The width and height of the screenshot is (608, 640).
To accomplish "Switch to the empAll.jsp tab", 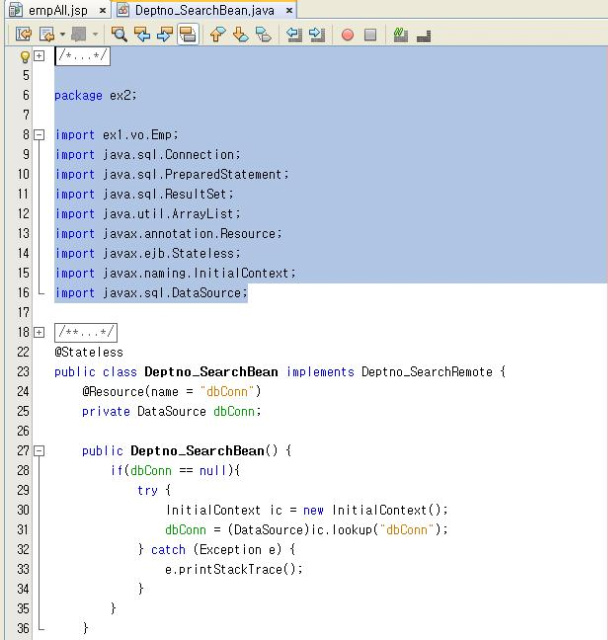I will [x=58, y=10].
